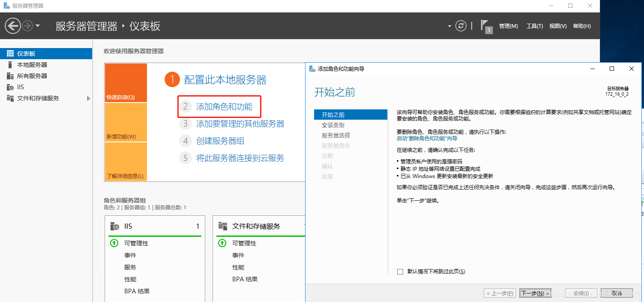644x302 pixels.
Task: Select 开始之前 step in the wizard
Action: [x=350, y=115]
